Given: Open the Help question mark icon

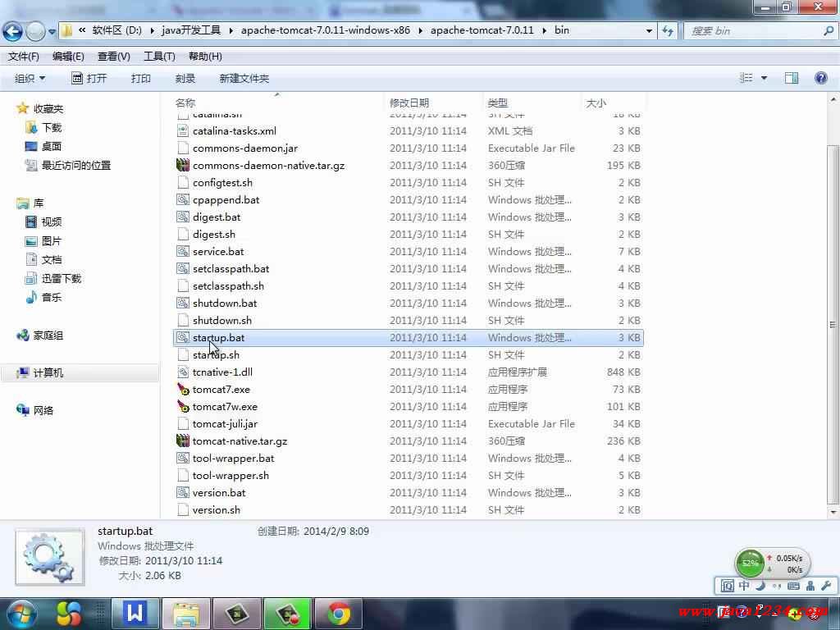Looking at the screenshot, I should pyautogui.click(x=820, y=78).
